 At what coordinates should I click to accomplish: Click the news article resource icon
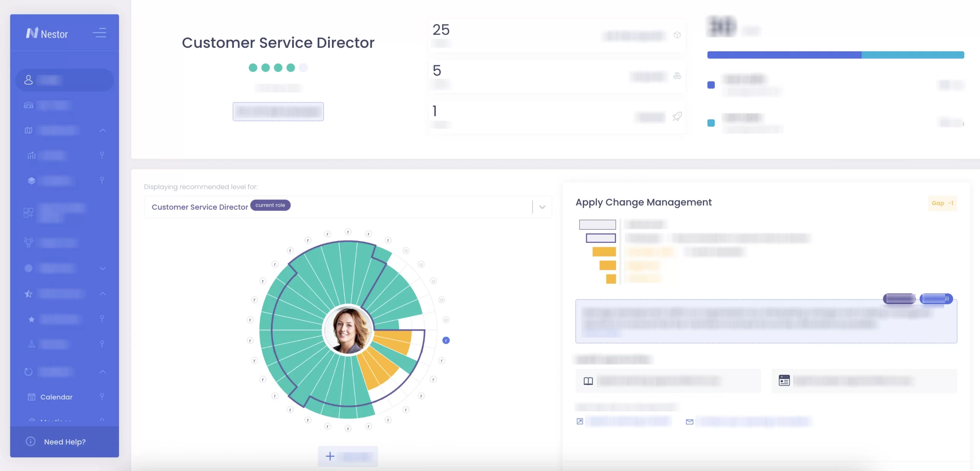tap(784, 380)
